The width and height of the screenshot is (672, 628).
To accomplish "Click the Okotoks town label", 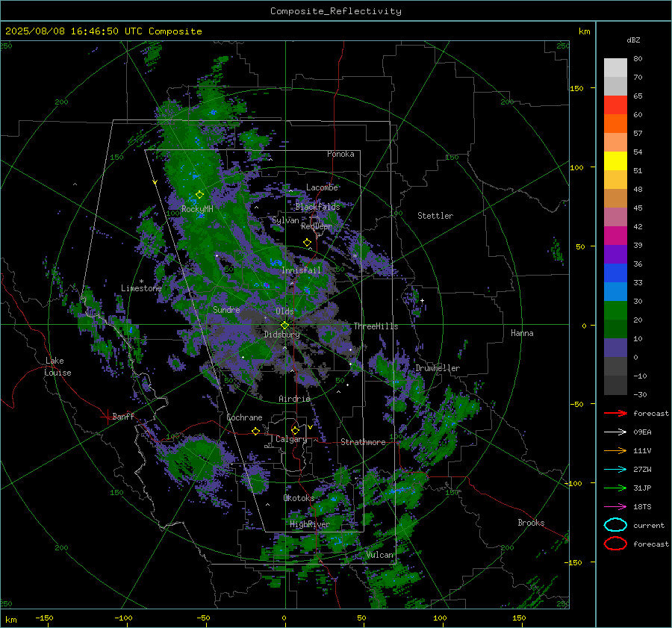I will (299, 498).
